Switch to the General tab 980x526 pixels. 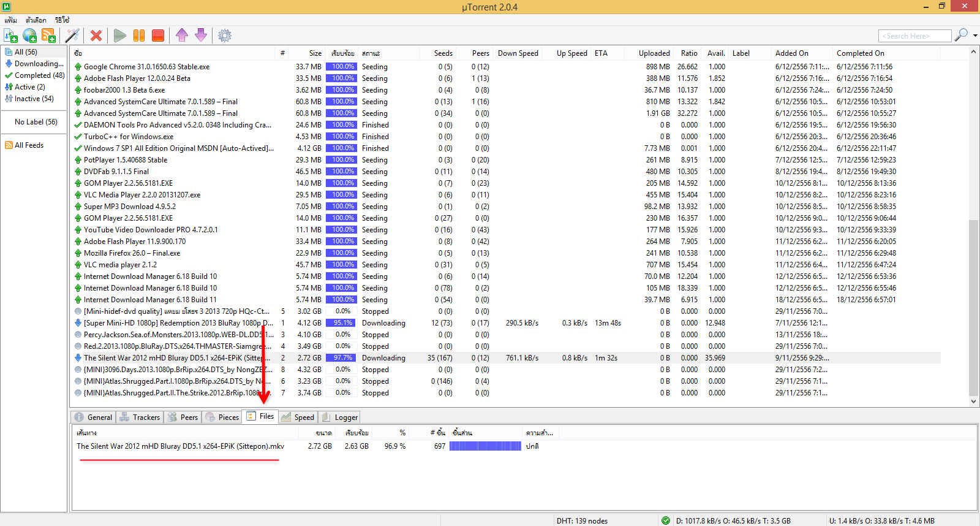pos(94,417)
